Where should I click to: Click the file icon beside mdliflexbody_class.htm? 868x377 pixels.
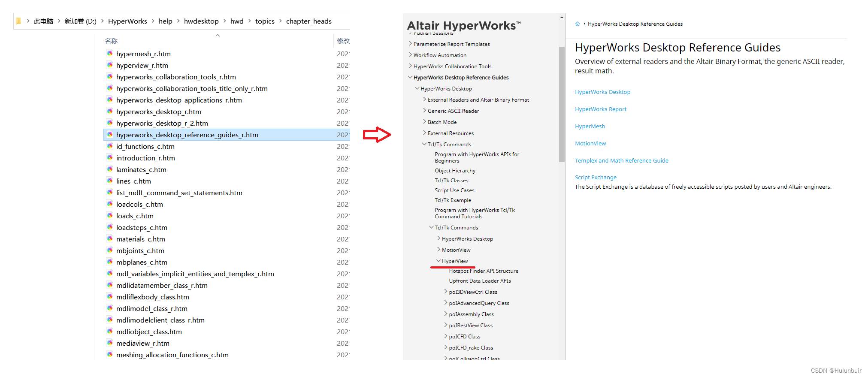click(110, 297)
